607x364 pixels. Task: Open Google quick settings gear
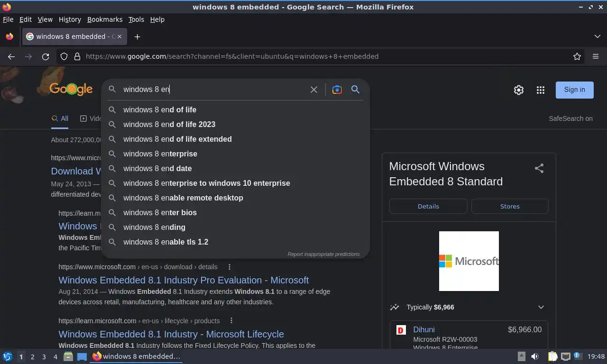(x=519, y=90)
